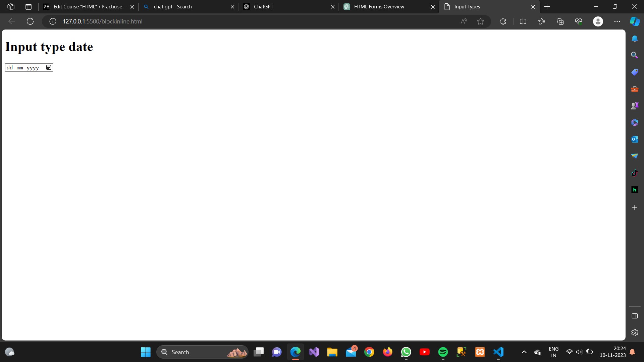Open Hulu in sidebar
The image size is (644, 362).
[x=635, y=190]
